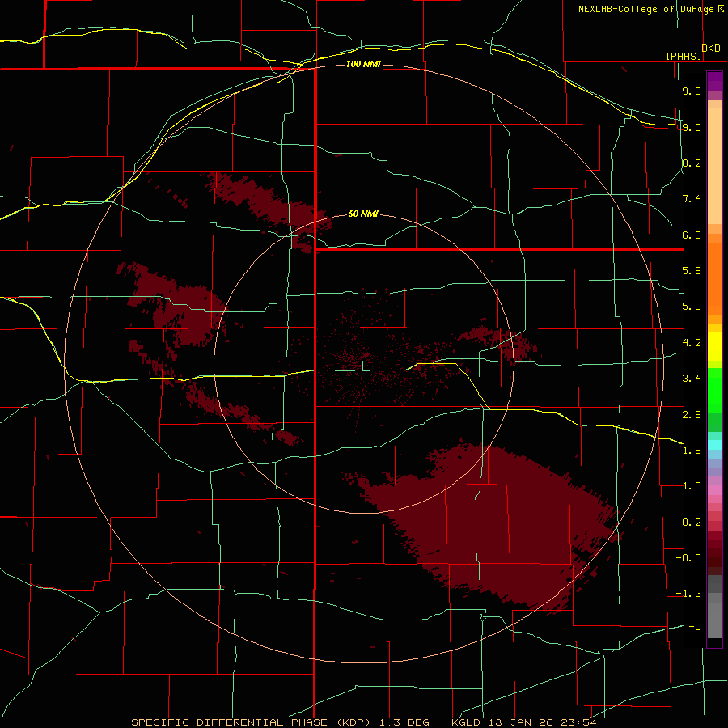
Task: Click the 5.0 scale value
Action: click(x=692, y=307)
